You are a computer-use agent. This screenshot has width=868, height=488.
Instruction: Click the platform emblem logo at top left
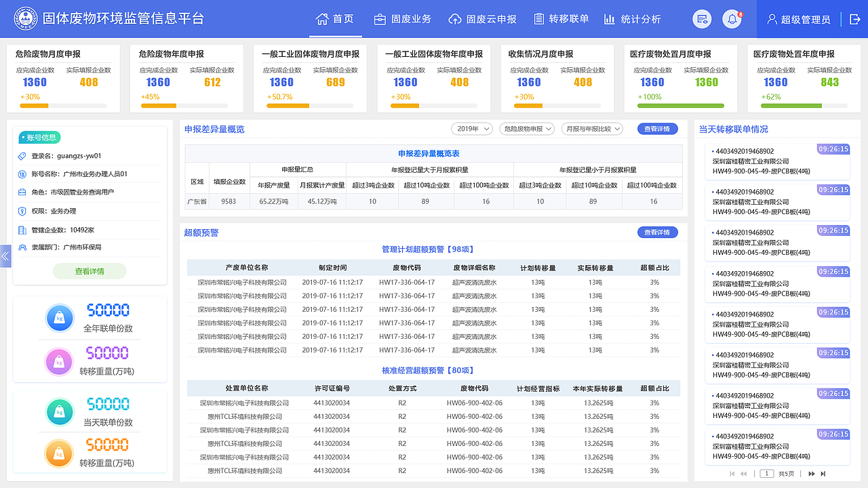[x=25, y=19]
